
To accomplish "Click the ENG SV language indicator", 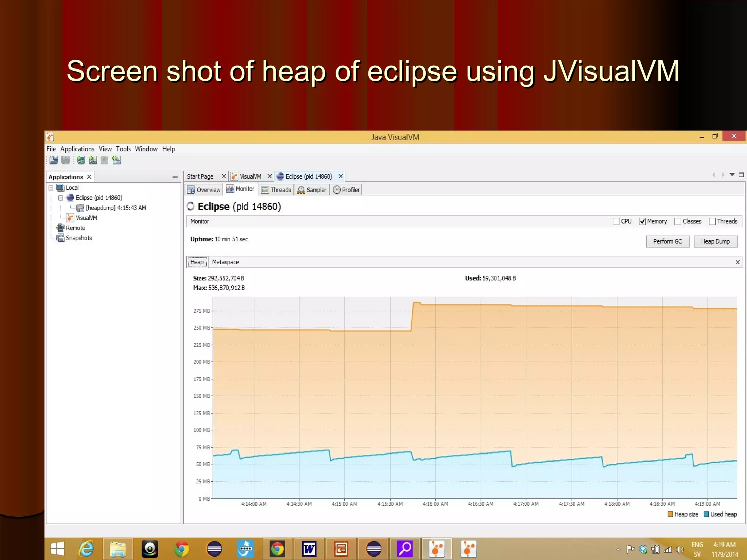I will [697, 549].
